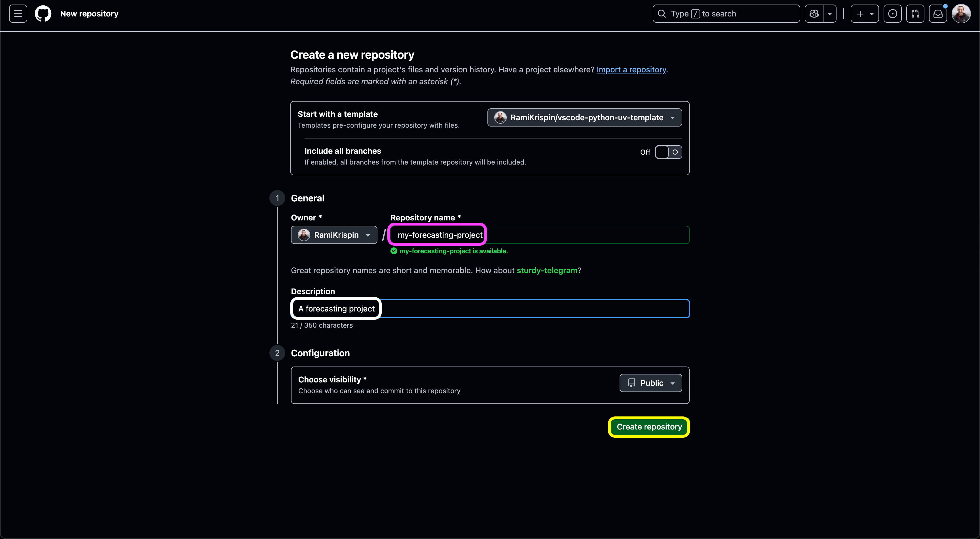980x539 pixels.
Task: Open the create new plus dropdown
Action: coord(864,14)
